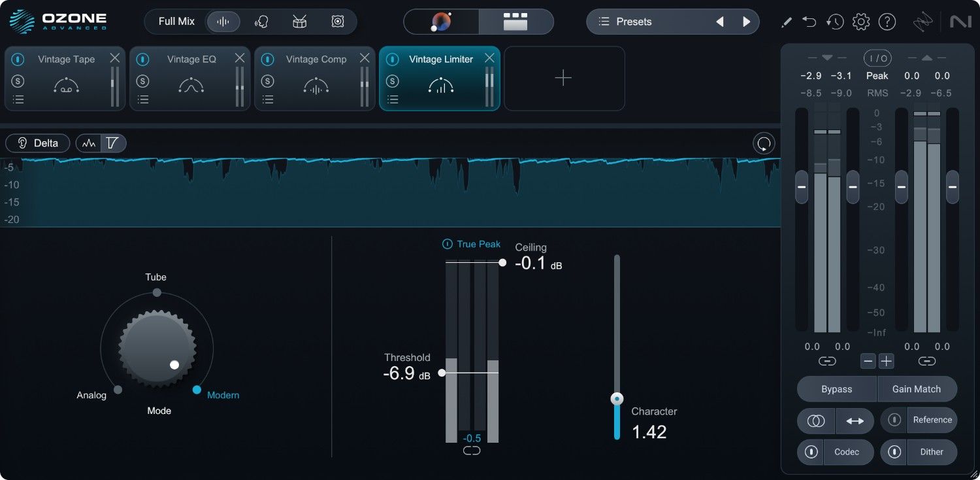This screenshot has height=480, width=980.
Task: Disable the Vintage Comp power toggle
Action: [267, 59]
